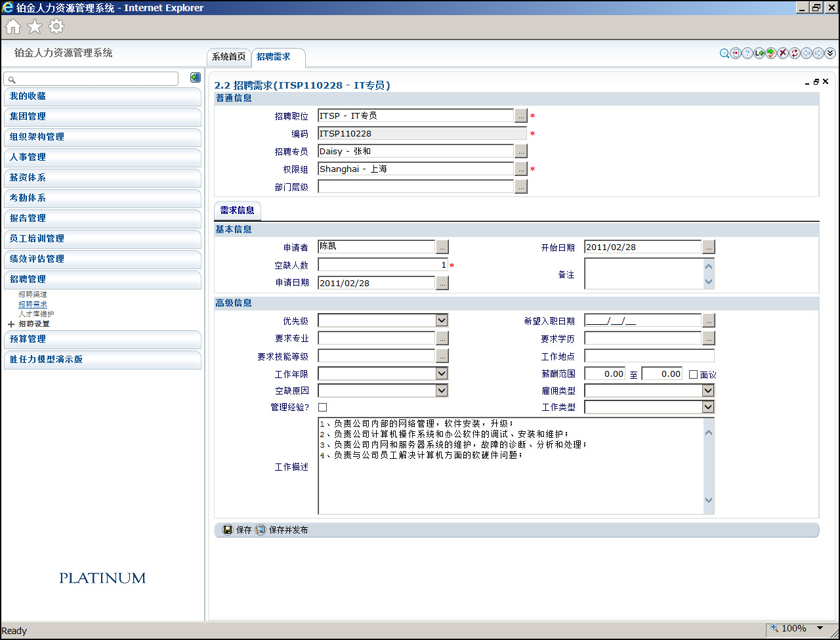The width and height of the screenshot is (840, 640).
Task: Click the 胜任力模型演示版 sidebar item
Action: tap(102, 360)
